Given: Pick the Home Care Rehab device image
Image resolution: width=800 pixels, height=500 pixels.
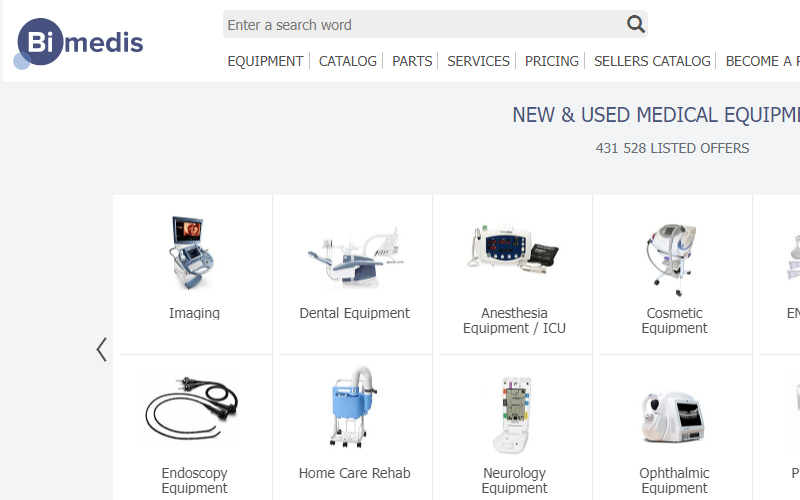Looking at the screenshot, I should (354, 407).
